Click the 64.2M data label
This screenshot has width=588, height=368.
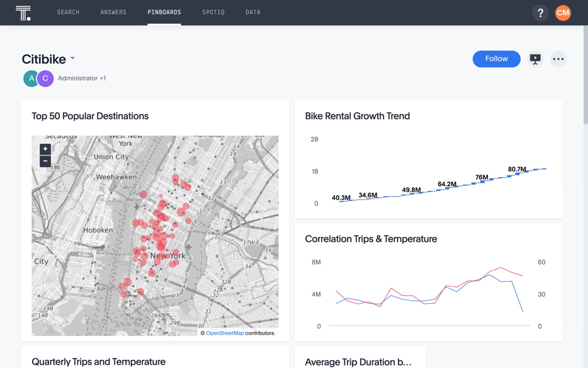click(x=447, y=184)
